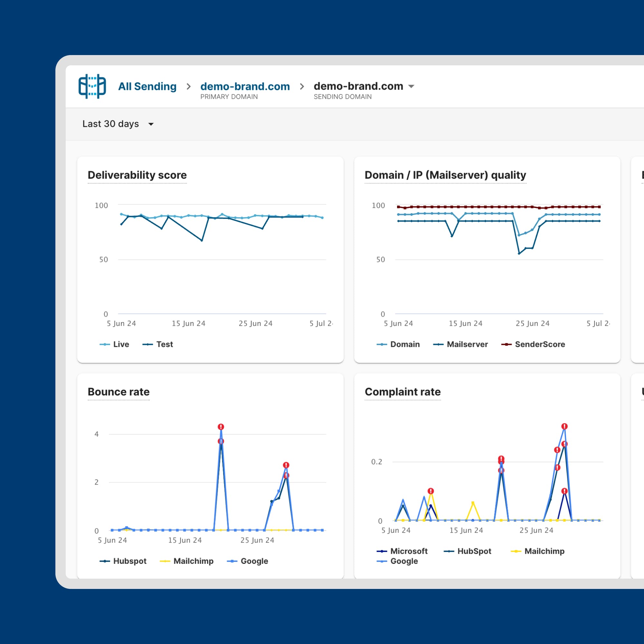Click highest red alert marker on Bounce rate

[221, 427]
